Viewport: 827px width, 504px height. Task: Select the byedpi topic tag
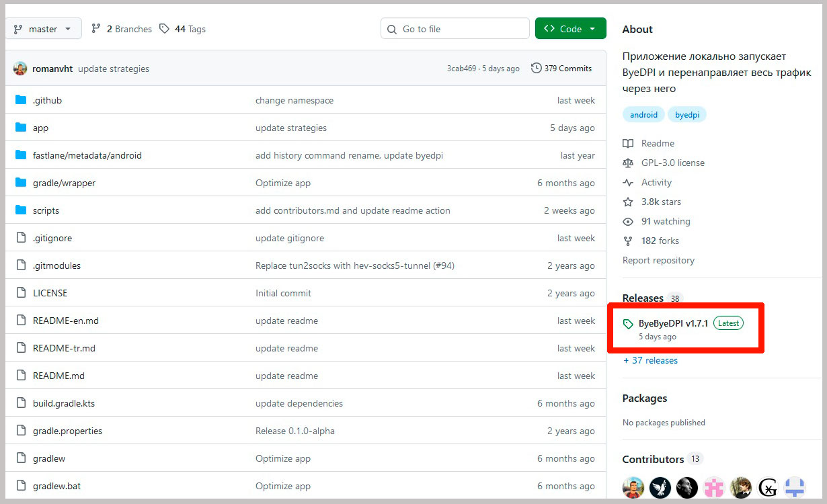(x=686, y=115)
